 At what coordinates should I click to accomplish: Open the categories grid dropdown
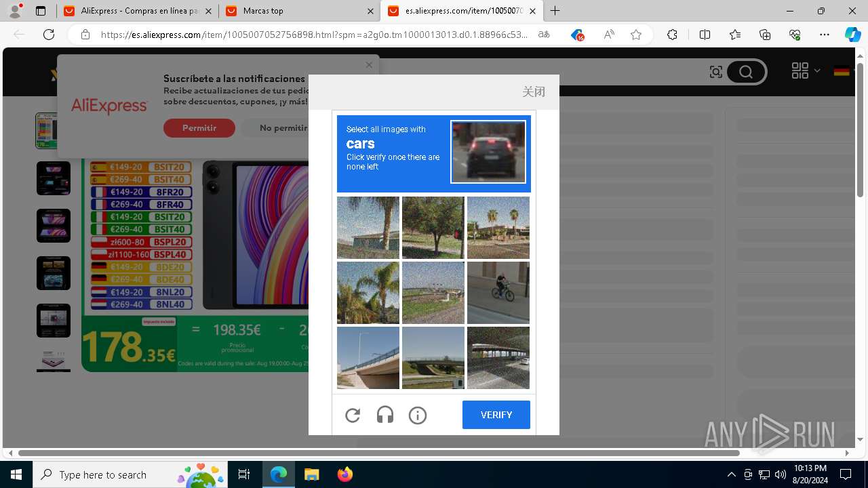point(806,70)
